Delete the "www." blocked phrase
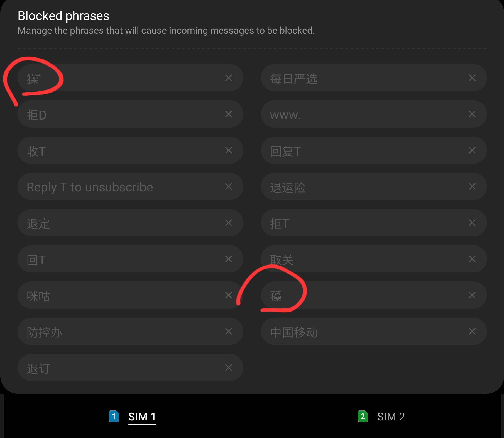 point(472,114)
